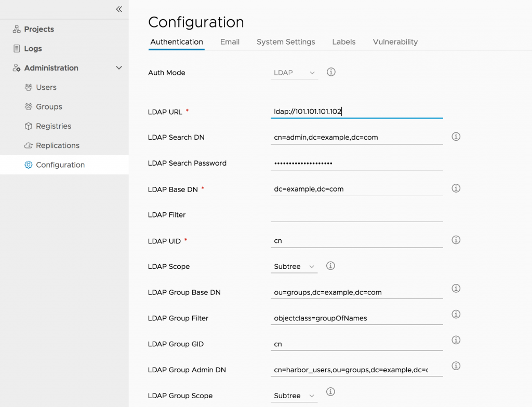532x407 pixels.
Task: Click the empty LDAP Filter field
Action: (357, 215)
